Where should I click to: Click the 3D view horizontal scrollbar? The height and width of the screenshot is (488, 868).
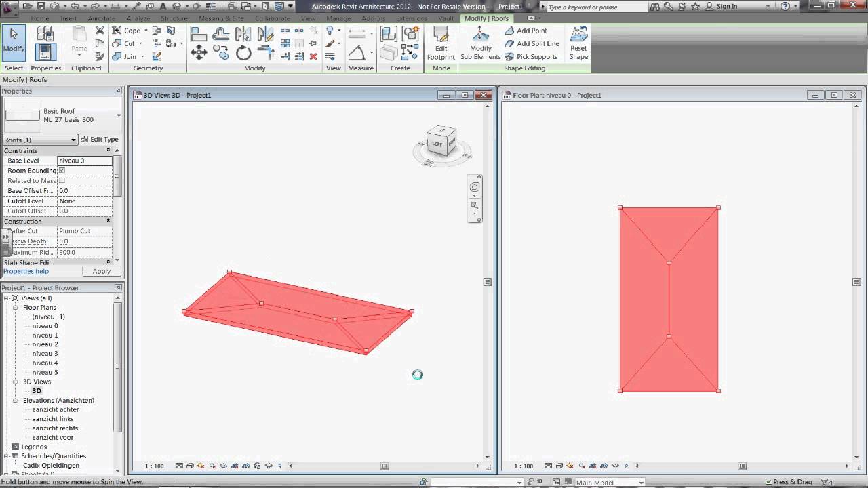pyautogui.click(x=384, y=466)
